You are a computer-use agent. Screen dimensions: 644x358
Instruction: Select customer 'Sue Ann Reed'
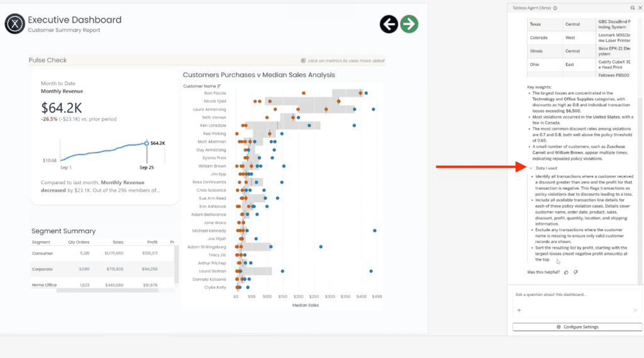click(213, 198)
